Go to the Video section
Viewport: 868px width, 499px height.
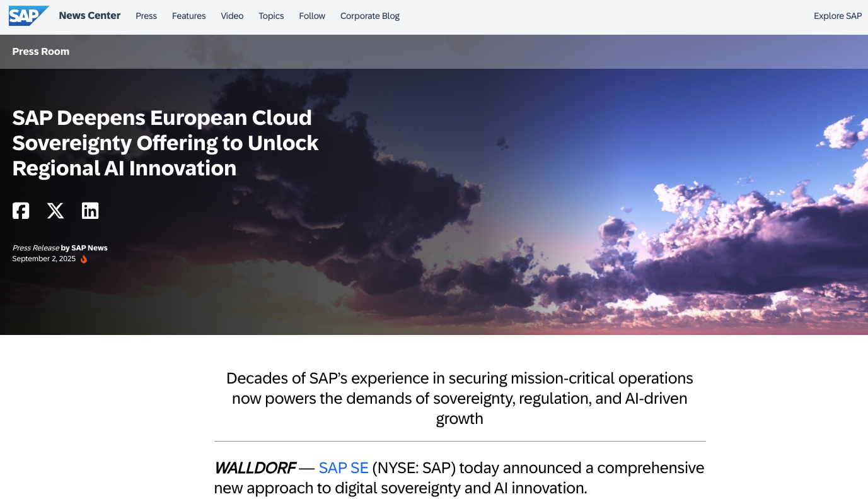tap(232, 16)
